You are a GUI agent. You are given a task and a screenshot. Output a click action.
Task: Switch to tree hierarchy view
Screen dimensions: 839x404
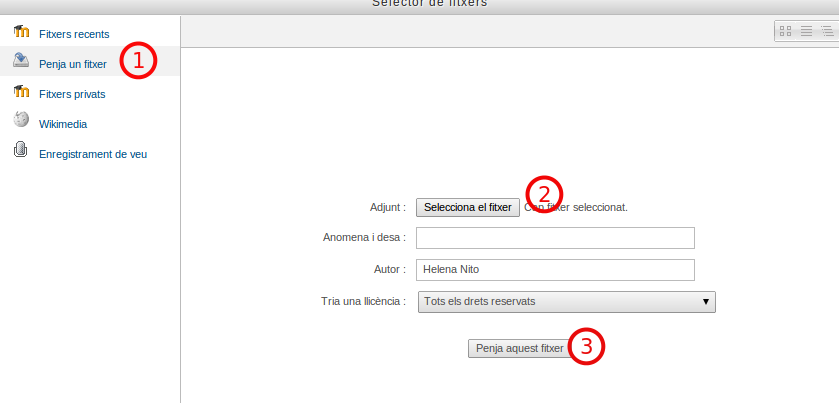[826, 32]
